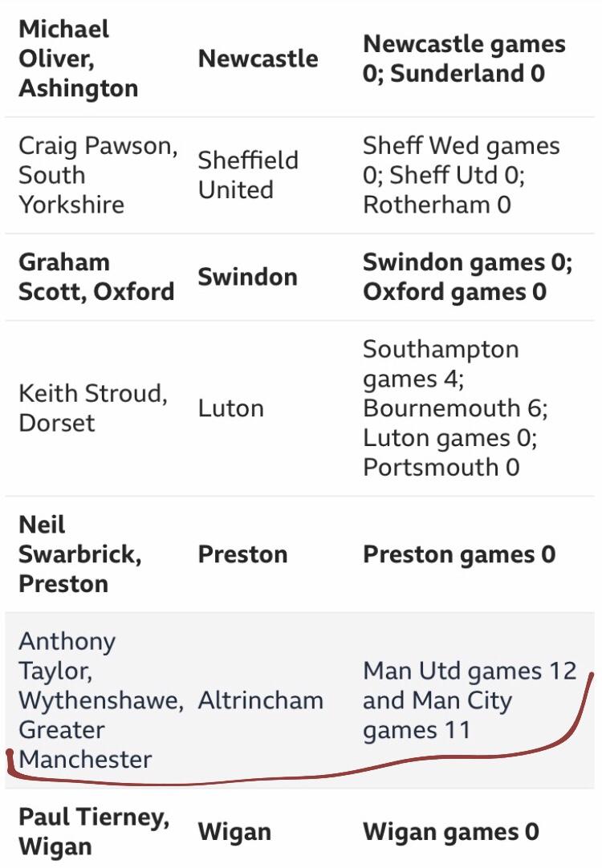Click the Craig Pawson, South Yorkshire cell
The image size is (602, 868).
click(x=98, y=175)
